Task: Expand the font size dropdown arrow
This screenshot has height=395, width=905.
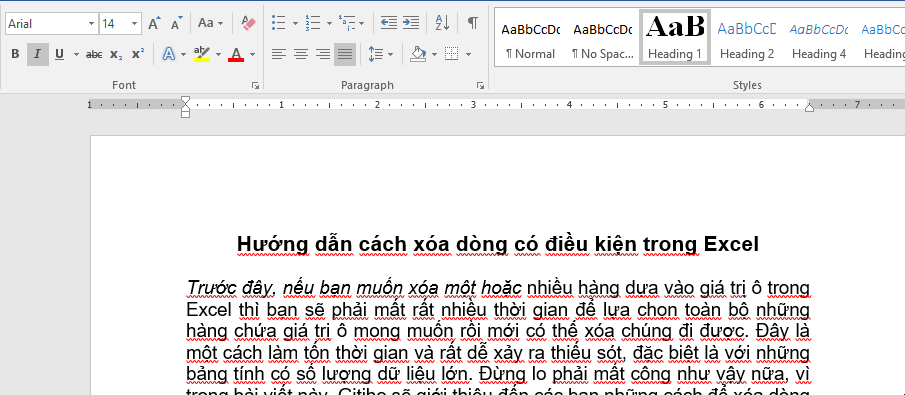Action: 134,24
